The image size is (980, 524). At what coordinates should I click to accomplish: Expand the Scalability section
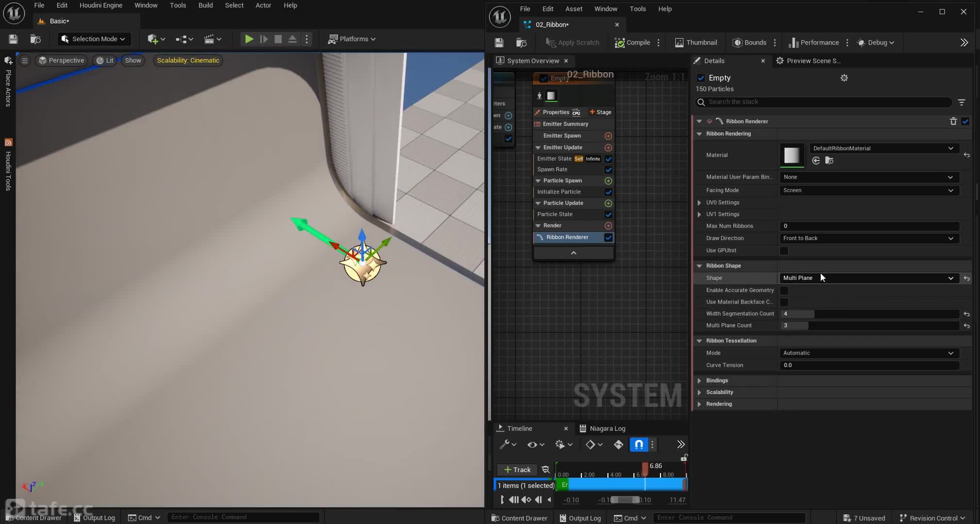[699, 393]
